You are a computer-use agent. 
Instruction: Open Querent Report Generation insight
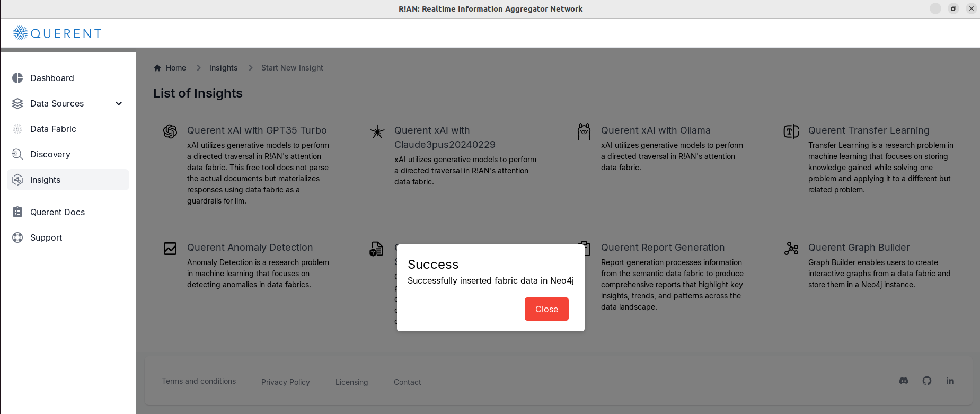pos(663,248)
